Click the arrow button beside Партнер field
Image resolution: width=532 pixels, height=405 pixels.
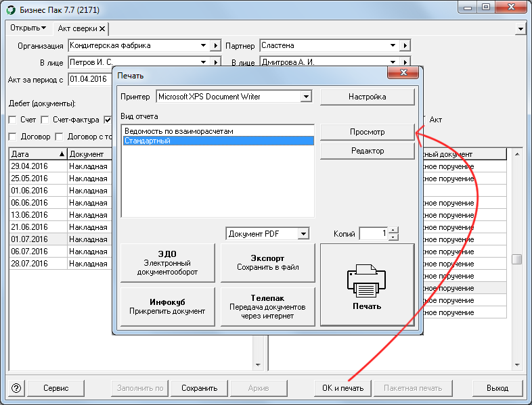(x=405, y=45)
